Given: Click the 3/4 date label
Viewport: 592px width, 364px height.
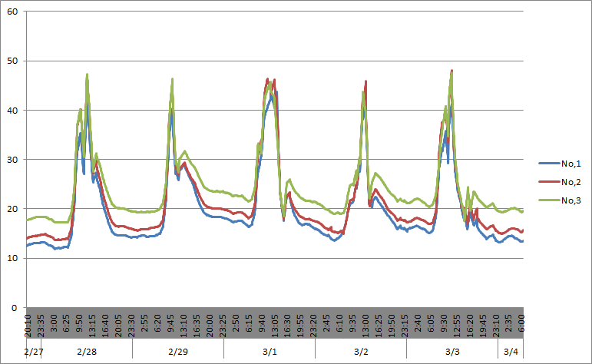Looking at the screenshot, I should click(x=511, y=351).
